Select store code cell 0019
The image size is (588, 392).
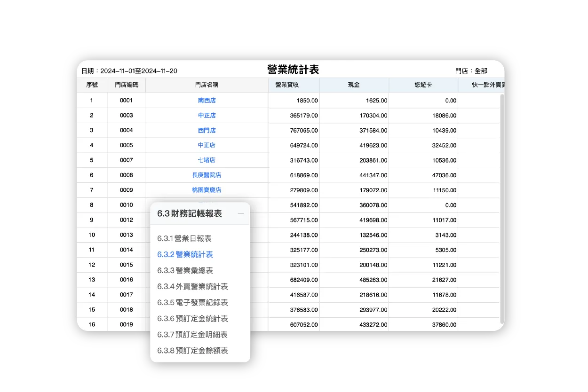pos(126,324)
